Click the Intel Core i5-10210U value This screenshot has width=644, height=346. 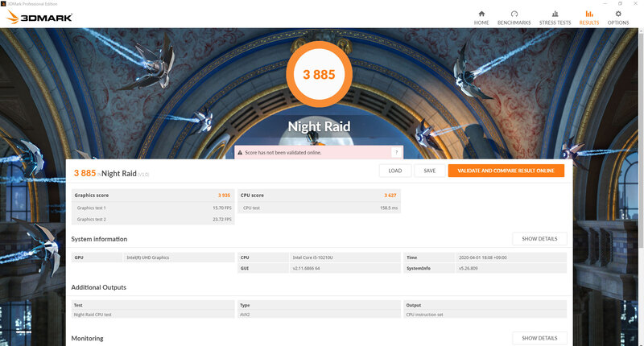point(312,257)
